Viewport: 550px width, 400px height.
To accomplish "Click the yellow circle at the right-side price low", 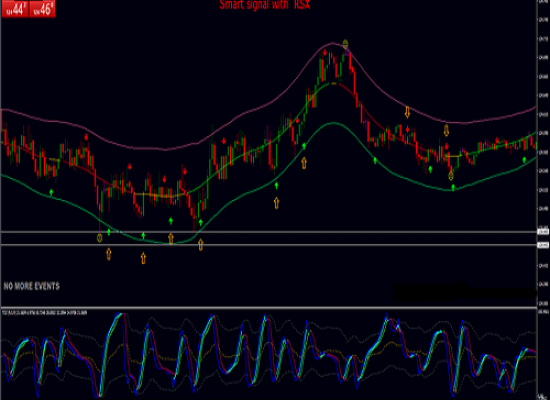I will [451, 176].
